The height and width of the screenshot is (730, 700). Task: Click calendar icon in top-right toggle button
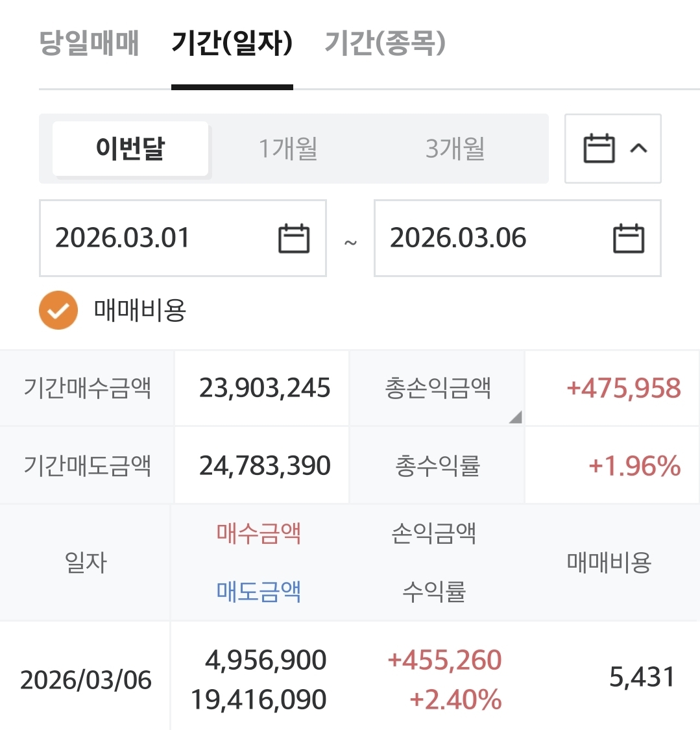pos(599,149)
